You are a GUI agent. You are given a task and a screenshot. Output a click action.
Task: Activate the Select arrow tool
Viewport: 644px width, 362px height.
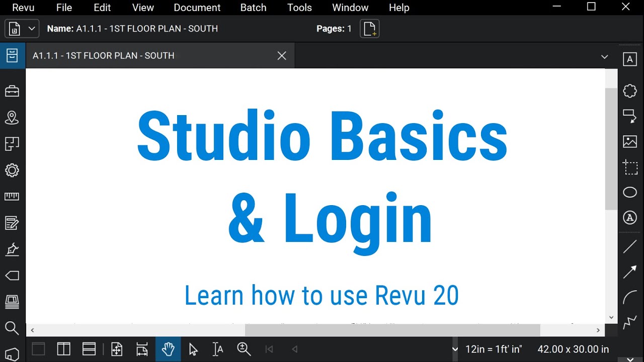(193, 349)
